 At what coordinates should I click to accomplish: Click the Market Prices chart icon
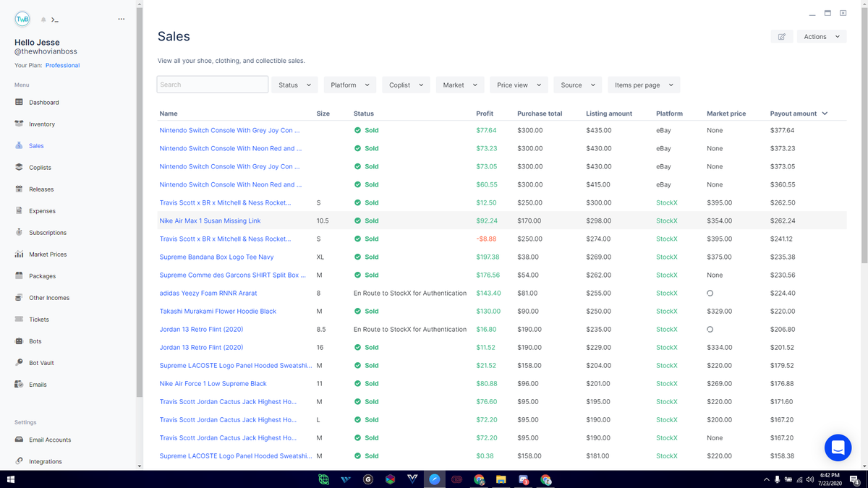pos(19,254)
